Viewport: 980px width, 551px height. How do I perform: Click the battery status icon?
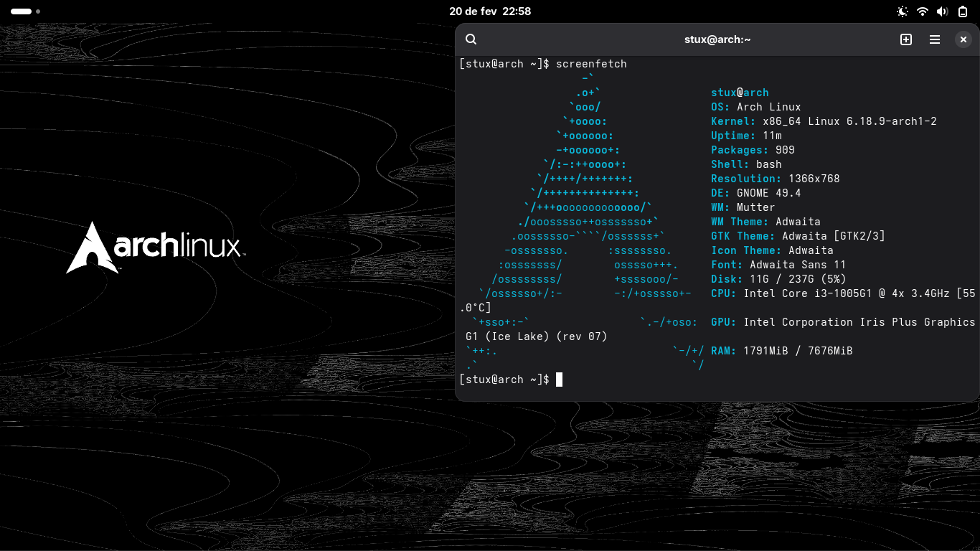pyautogui.click(x=963, y=11)
